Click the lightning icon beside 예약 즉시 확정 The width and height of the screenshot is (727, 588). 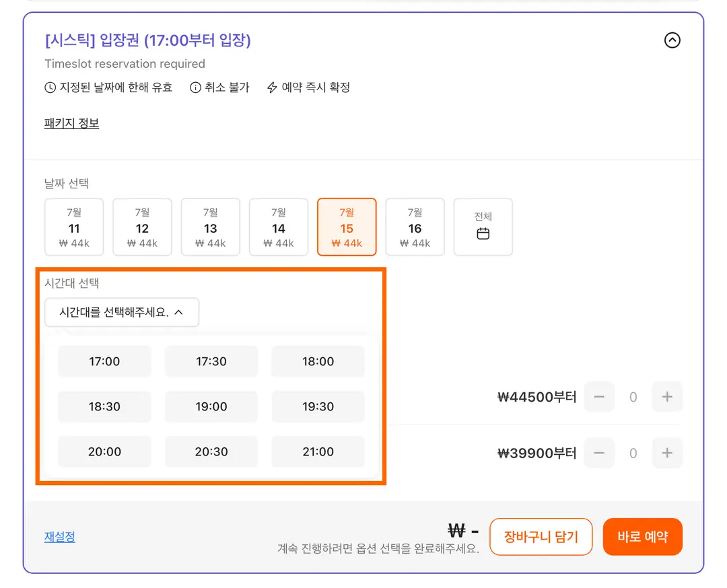(x=272, y=87)
